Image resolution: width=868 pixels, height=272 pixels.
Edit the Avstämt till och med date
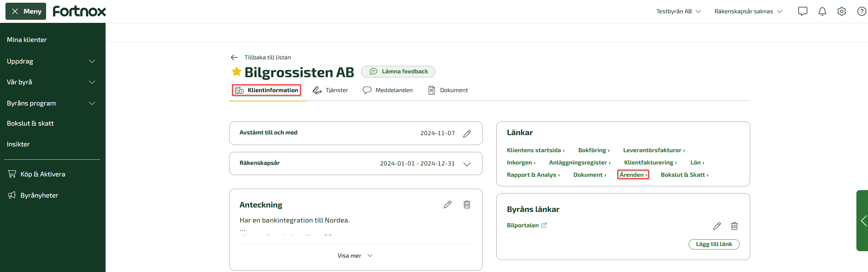coord(467,133)
